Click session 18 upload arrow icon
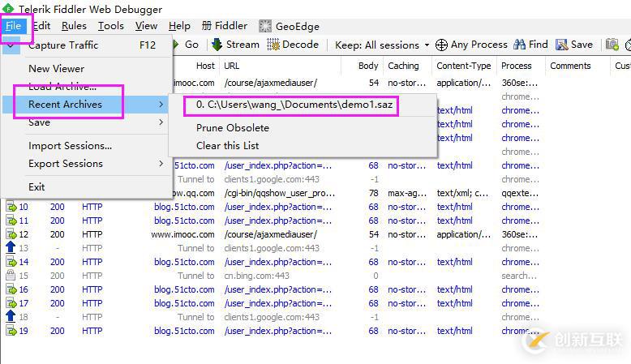 click(x=11, y=316)
